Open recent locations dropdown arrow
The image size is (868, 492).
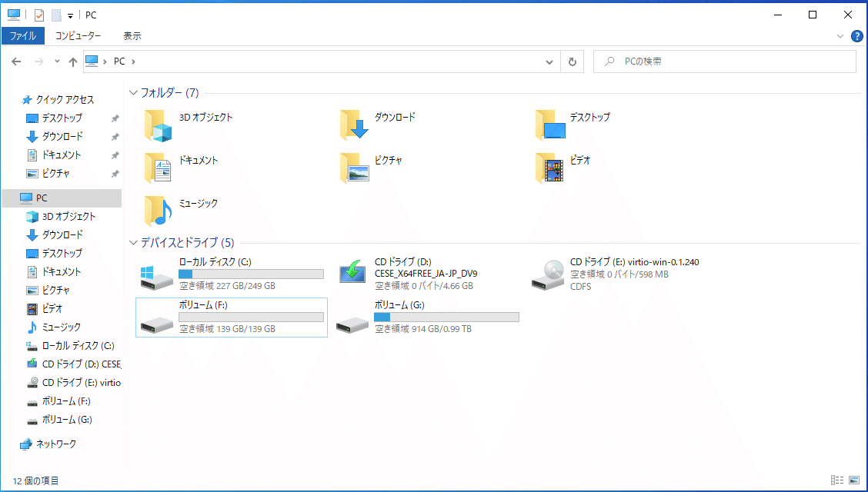[x=57, y=61]
